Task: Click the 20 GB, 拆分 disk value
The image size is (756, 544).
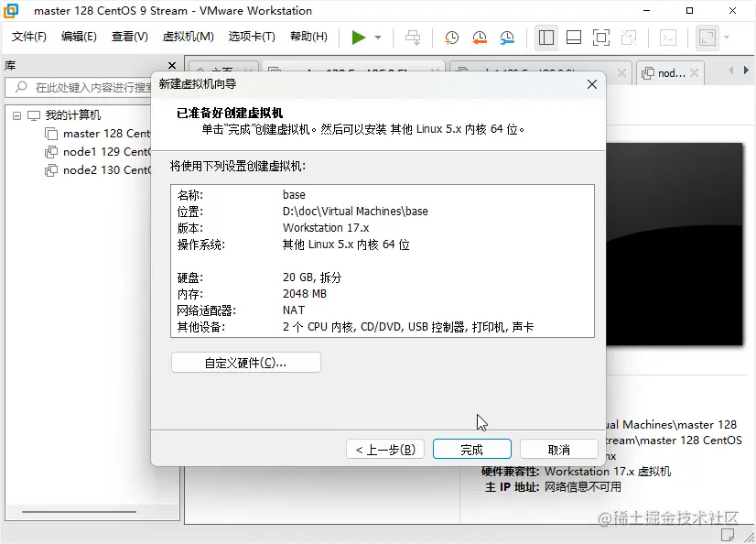Action: coord(312,277)
